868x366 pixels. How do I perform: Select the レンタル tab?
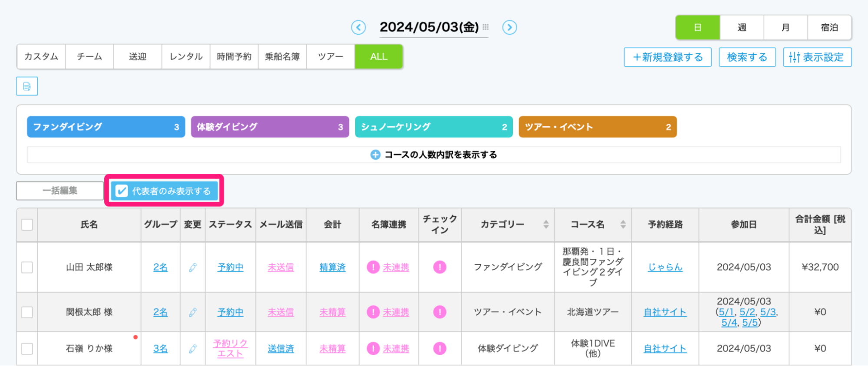(x=186, y=57)
